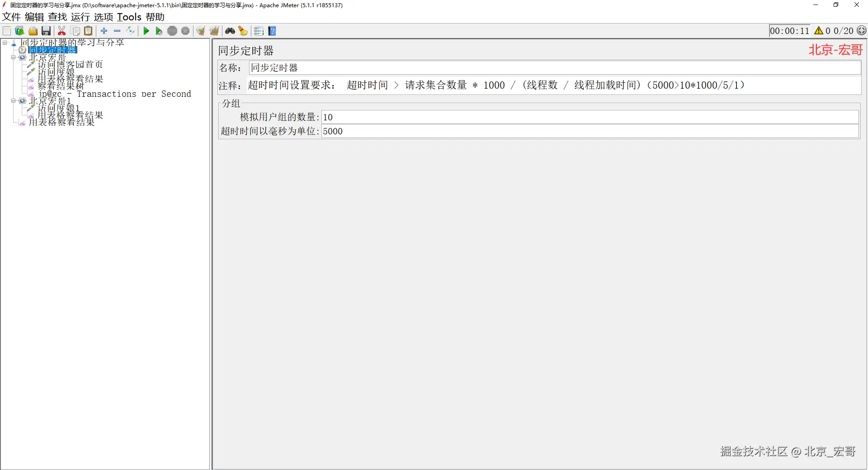
Task: Open the Function Helper list icon
Action: [259, 31]
